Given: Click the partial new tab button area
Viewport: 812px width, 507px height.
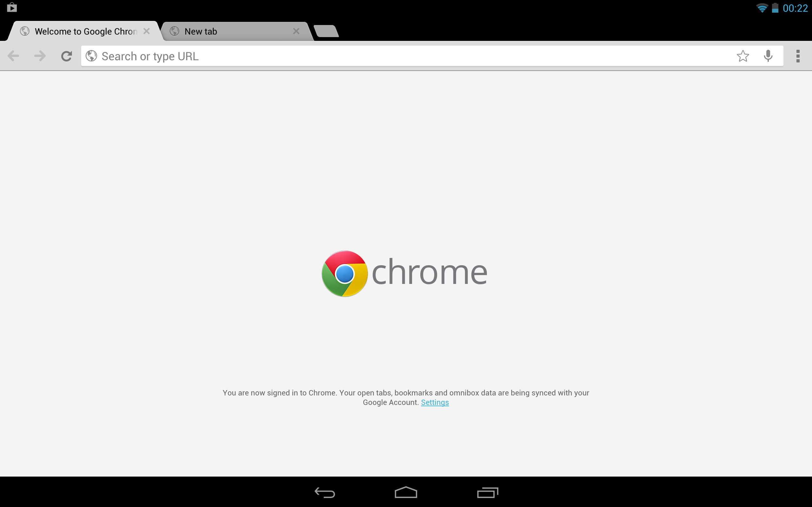Looking at the screenshot, I should 326,32.
